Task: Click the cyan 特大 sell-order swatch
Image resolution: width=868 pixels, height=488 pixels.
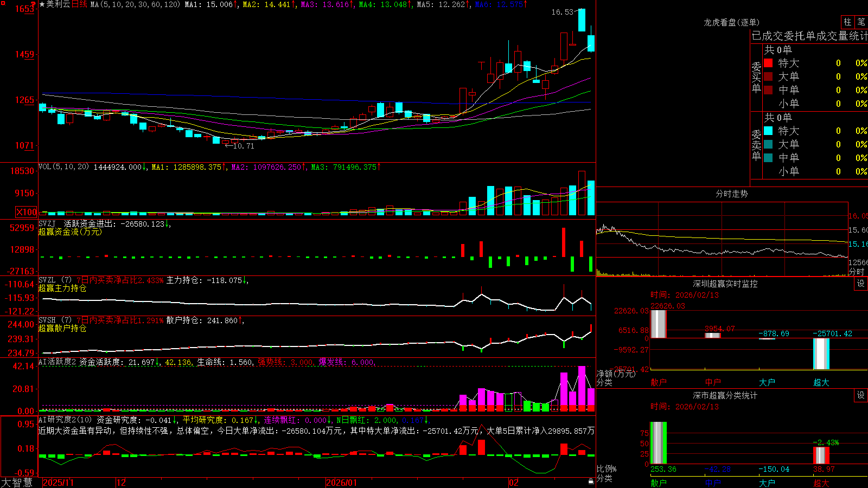Action: coord(768,131)
